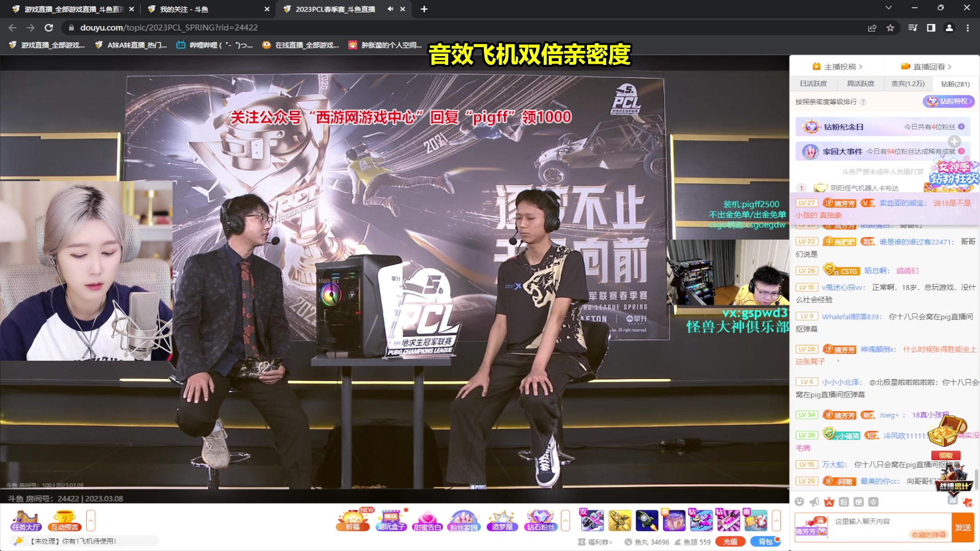Open a new browser tab

424,9
